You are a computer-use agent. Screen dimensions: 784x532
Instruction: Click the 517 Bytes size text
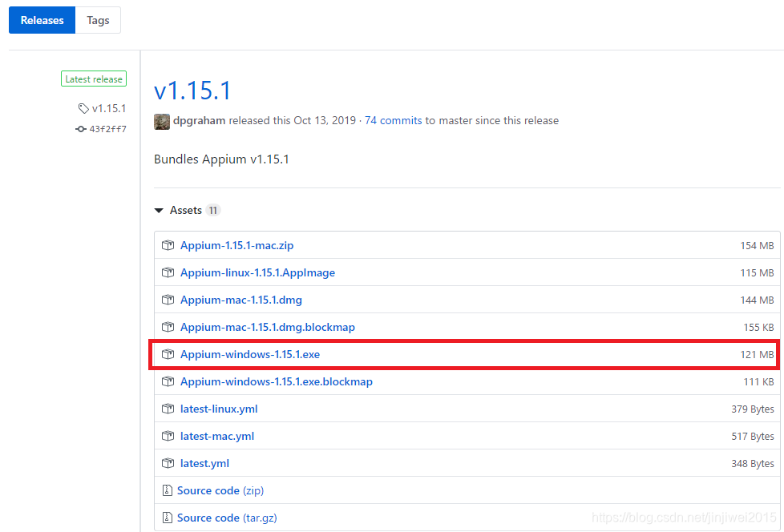(x=753, y=436)
